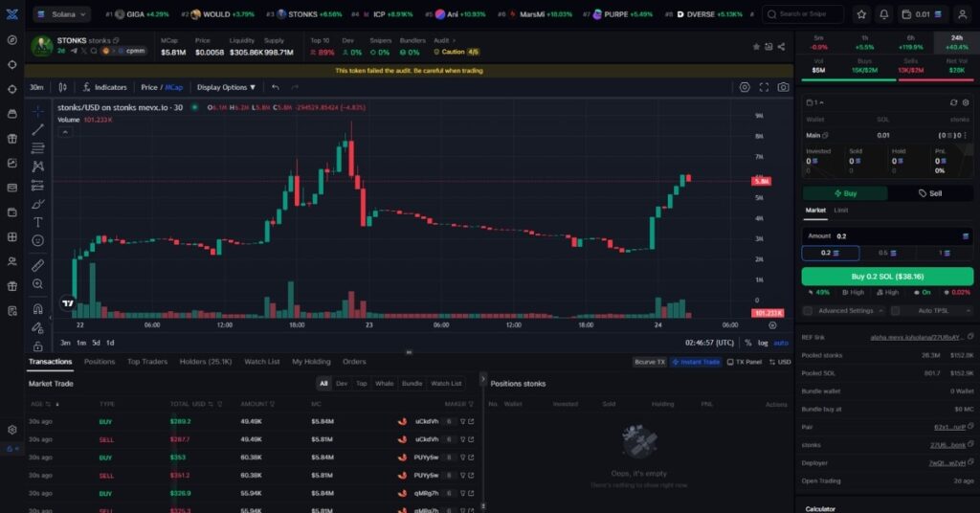Open wallet panel settings gear

coord(965,102)
